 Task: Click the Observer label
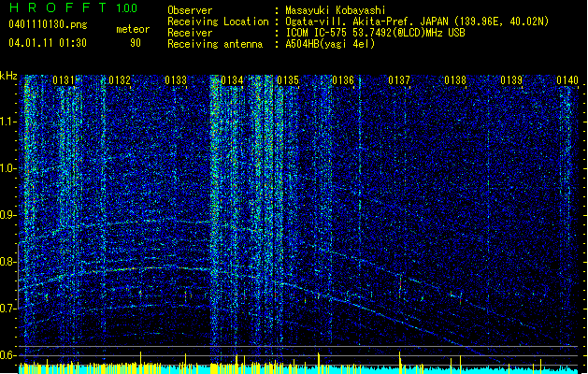tap(190, 10)
